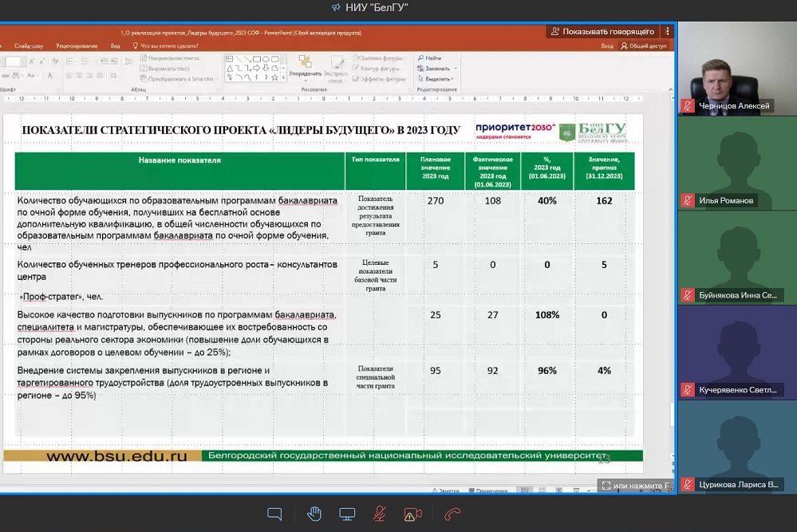Click the megaphone icon beside НИУ "БелГУ"

point(335,8)
